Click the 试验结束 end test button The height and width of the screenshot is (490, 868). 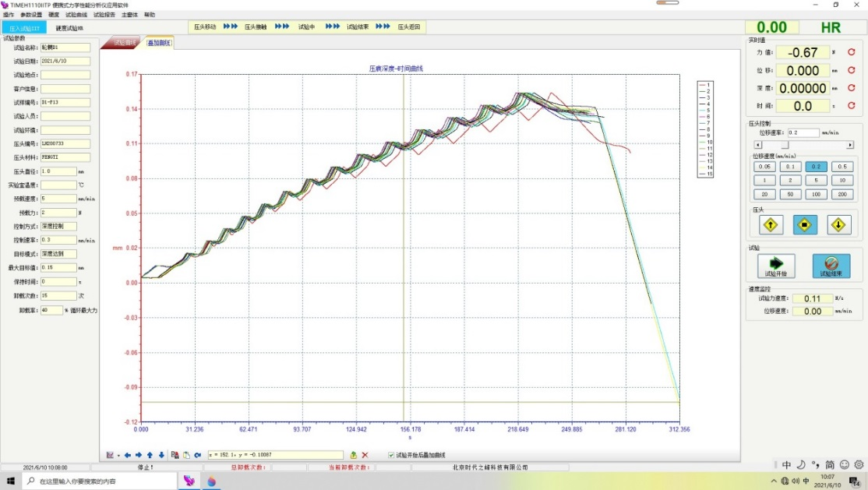coord(831,266)
